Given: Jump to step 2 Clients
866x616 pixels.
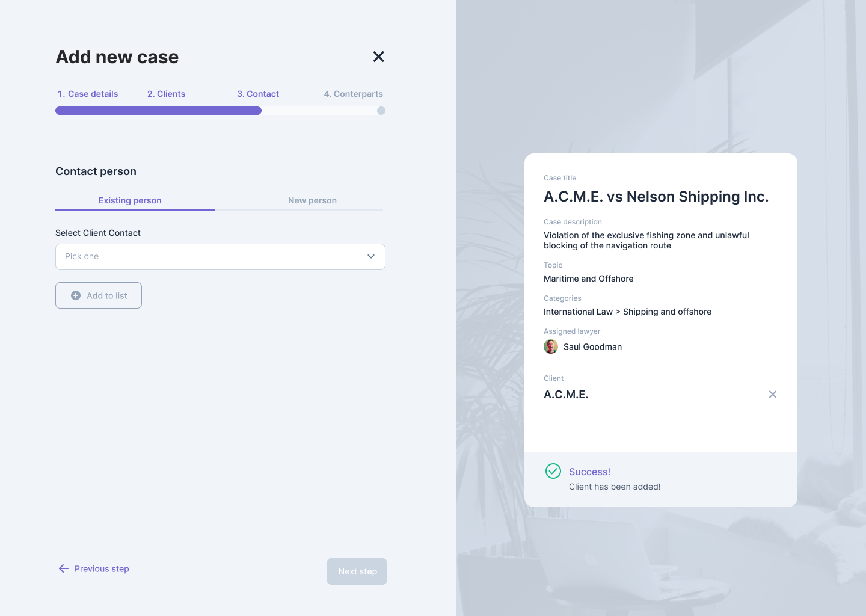Looking at the screenshot, I should (167, 94).
